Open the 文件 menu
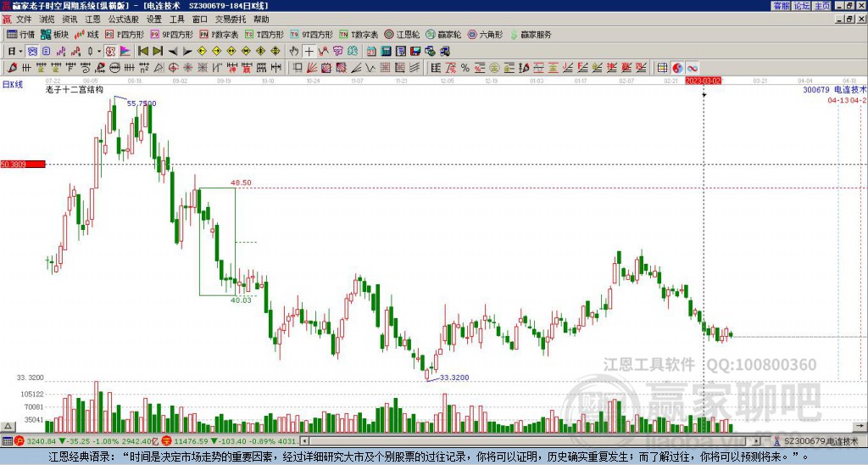Viewport: 868px width, 465px height. tap(24, 20)
